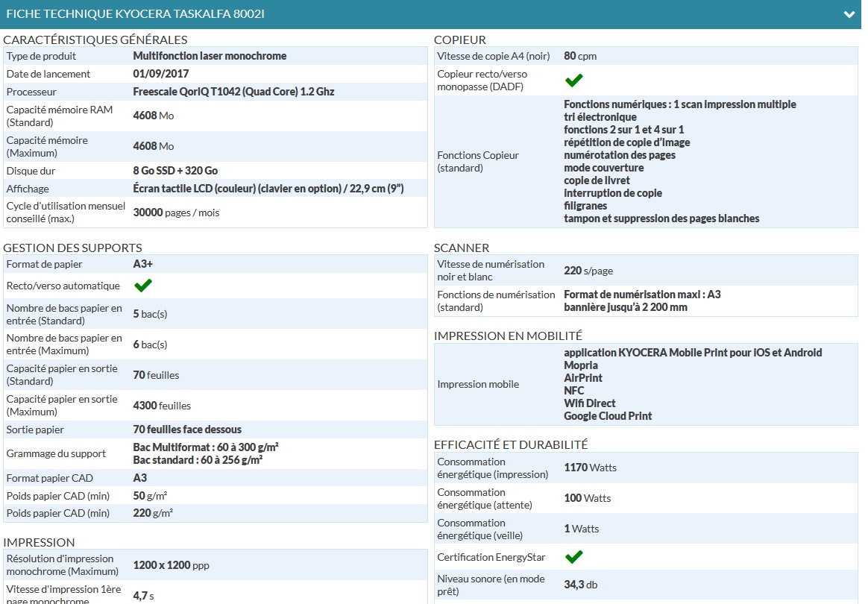
Task: Click the NFC entry
Action: coord(574,391)
